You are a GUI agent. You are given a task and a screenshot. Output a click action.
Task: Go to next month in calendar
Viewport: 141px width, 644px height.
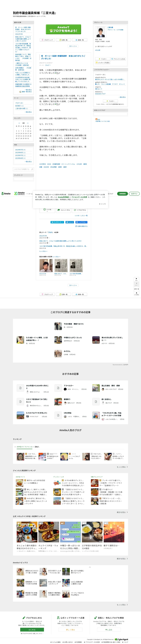point(28,123)
